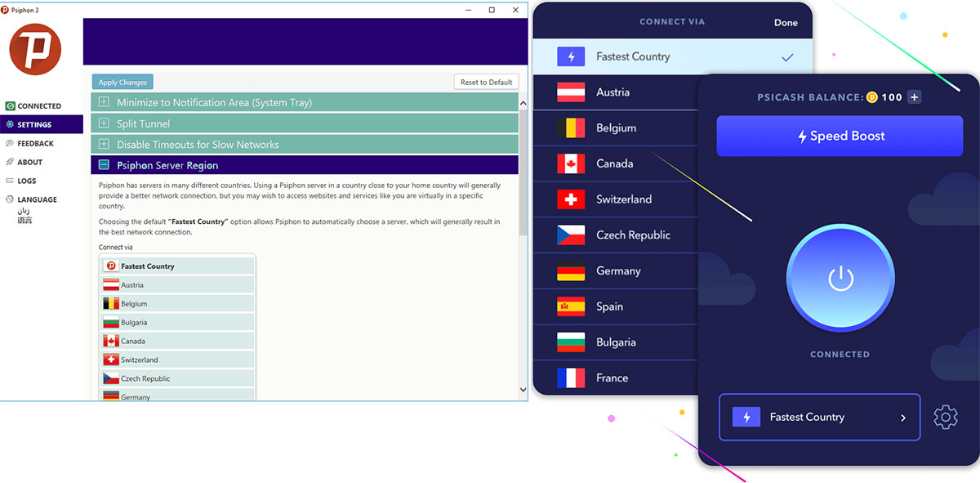Select the Canada flag in mobile list
The image size is (980, 483).
pos(571,163)
